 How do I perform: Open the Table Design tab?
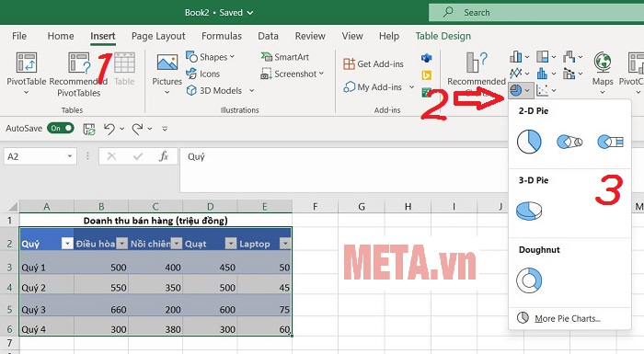443,36
